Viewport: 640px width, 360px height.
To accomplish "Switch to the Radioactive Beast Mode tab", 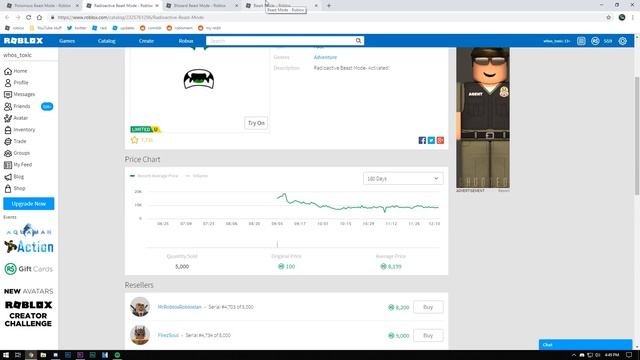I will pyautogui.click(x=123, y=6).
